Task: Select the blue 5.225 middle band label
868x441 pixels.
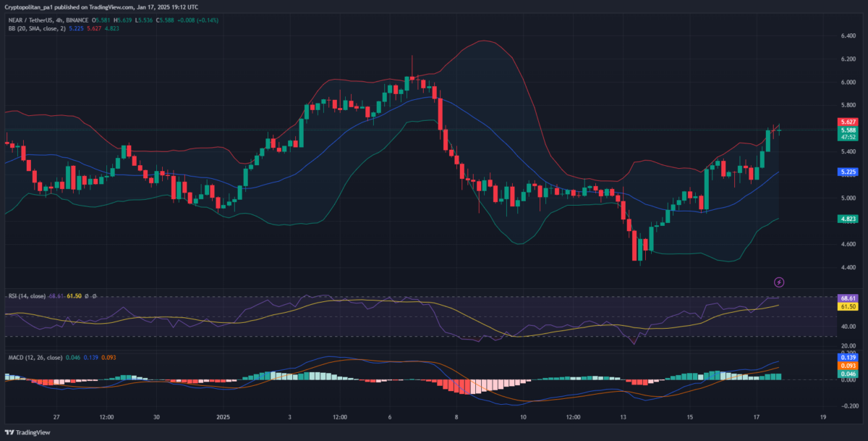Action: click(846, 172)
